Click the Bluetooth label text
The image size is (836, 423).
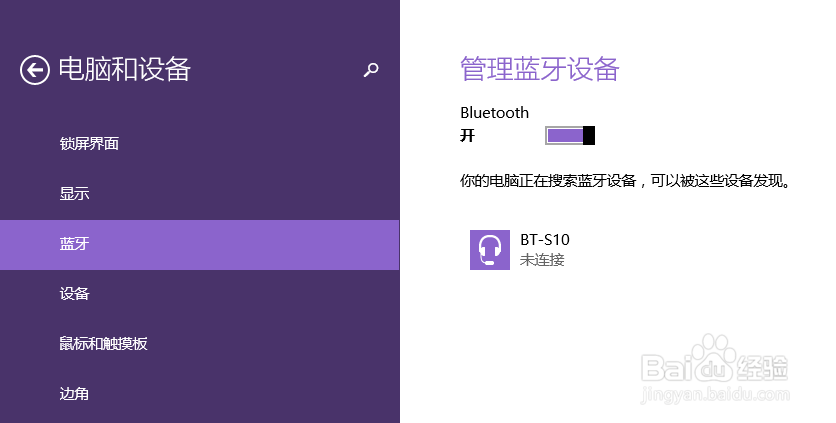coord(494,113)
